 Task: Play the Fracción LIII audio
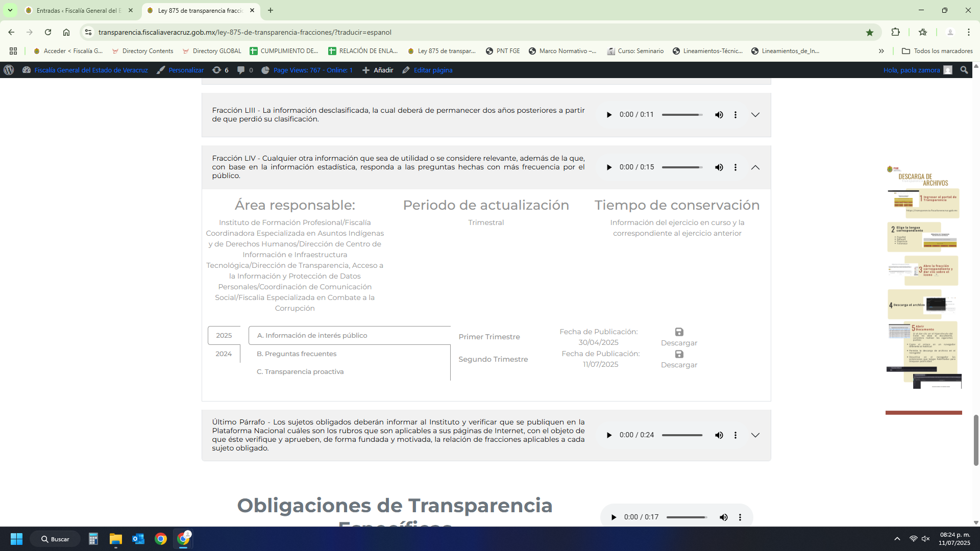[x=609, y=115]
